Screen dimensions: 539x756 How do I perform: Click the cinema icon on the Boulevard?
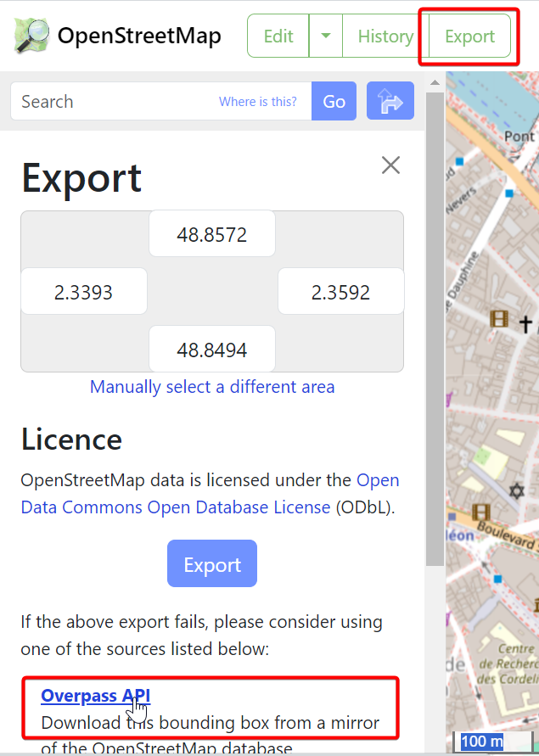point(481,512)
